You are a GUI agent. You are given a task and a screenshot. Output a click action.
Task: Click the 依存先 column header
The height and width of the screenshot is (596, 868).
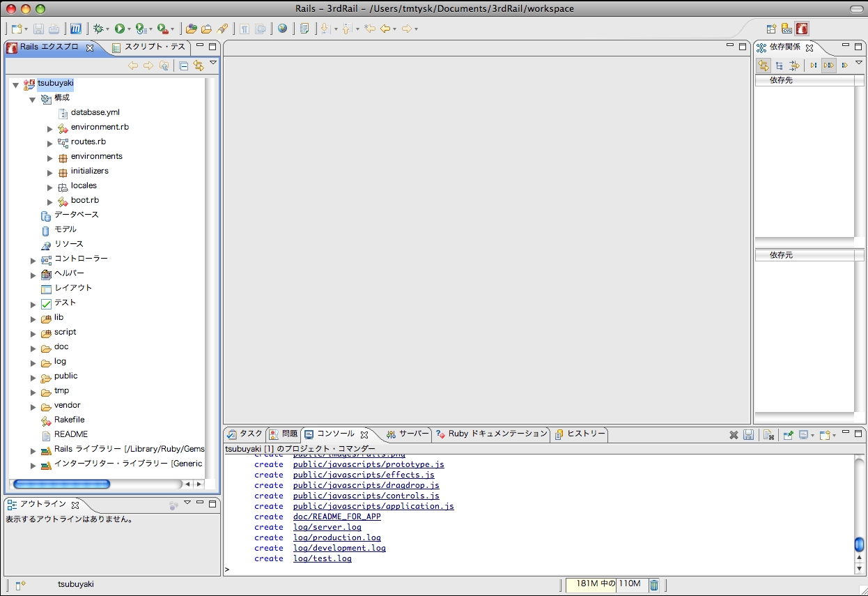(x=805, y=80)
